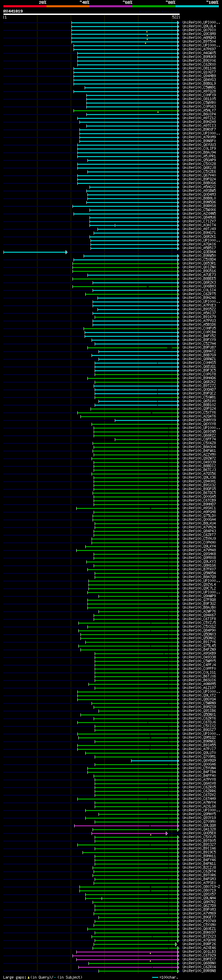Screen dimensions: 222x980
Task: Select the UniRef100_Q940H1 label
Action: coord(199,481)
